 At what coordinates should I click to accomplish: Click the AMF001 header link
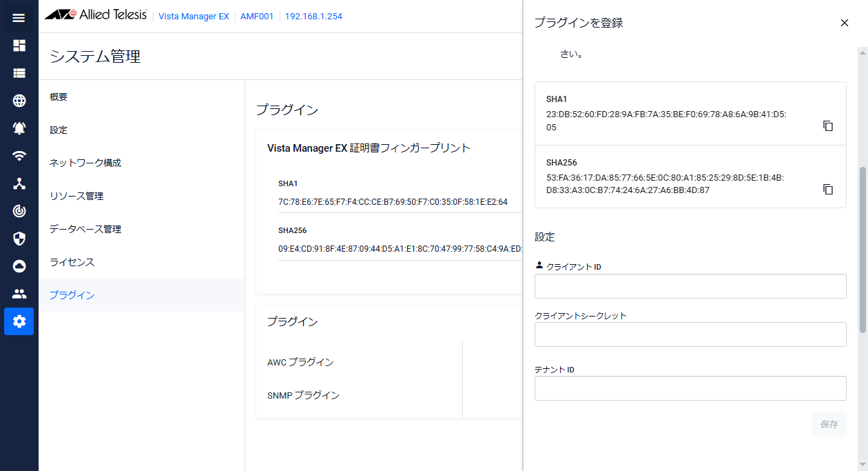coord(257,16)
